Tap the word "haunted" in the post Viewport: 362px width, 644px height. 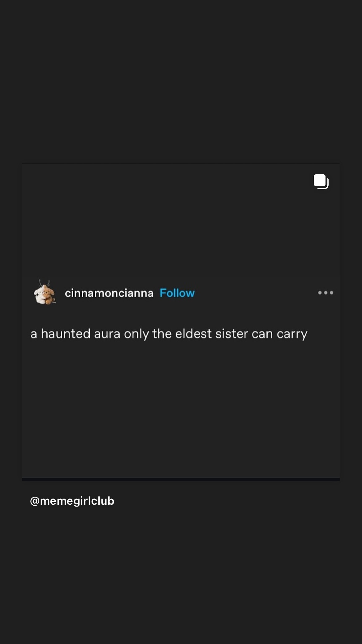pyautogui.click(x=66, y=334)
